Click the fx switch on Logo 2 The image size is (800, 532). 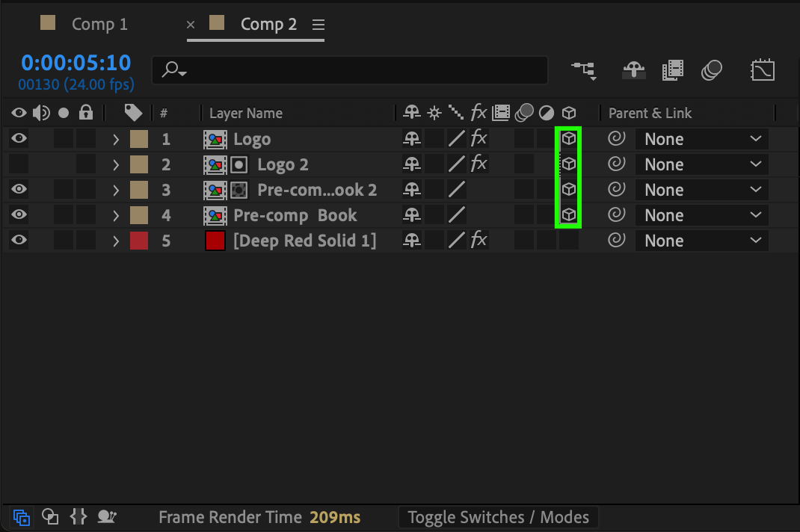pyautogui.click(x=479, y=164)
